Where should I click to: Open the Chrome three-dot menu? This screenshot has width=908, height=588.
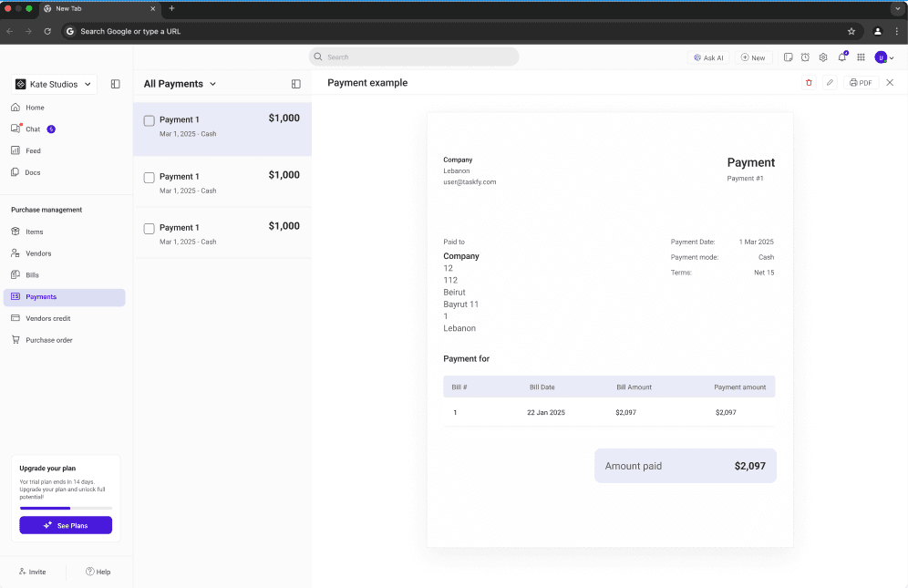coord(897,31)
